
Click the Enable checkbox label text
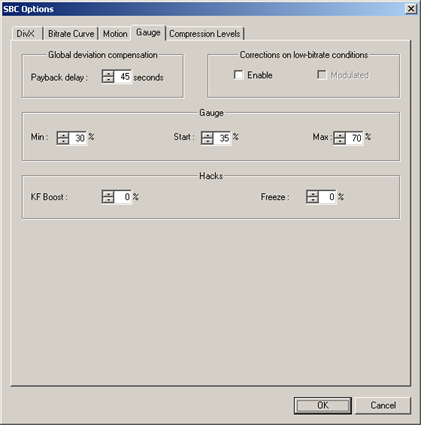point(260,75)
